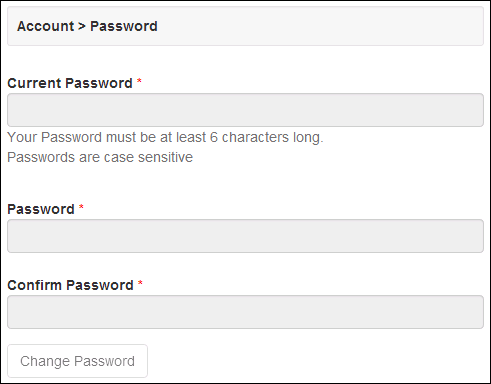This screenshot has height=384, width=491.
Task: Click the Password breadcrumb item
Action: [x=124, y=26]
